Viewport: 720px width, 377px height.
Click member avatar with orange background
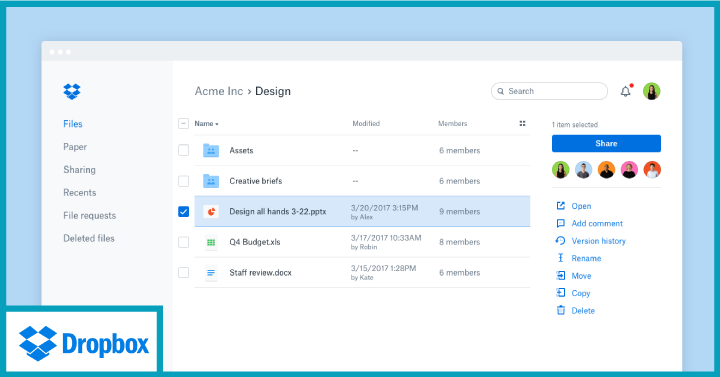point(606,170)
